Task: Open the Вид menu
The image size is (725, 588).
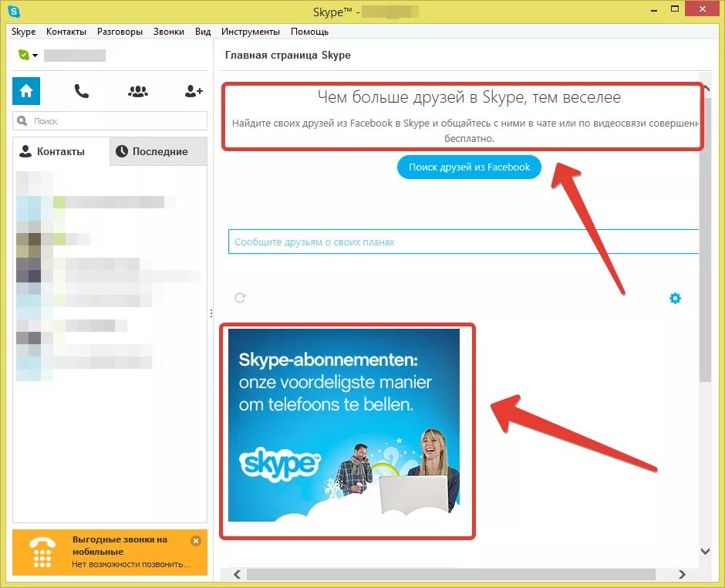Action: click(x=203, y=32)
